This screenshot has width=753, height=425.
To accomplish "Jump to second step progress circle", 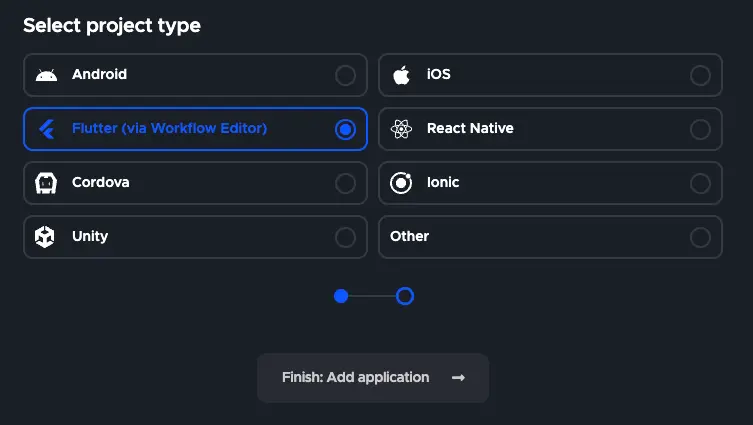I will click(405, 296).
